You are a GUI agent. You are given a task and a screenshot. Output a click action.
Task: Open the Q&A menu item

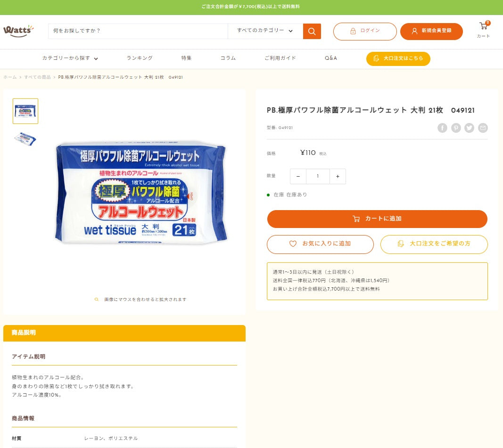(x=331, y=58)
